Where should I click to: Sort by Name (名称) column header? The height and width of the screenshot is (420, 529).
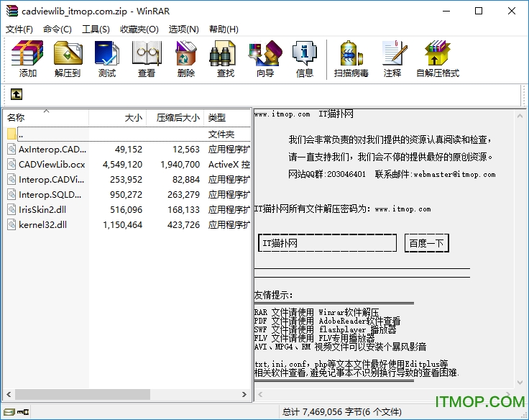click(46, 117)
